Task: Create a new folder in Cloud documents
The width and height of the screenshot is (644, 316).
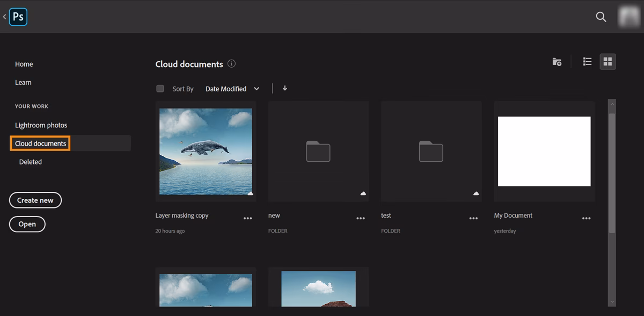Action: click(x=557, y=62)
